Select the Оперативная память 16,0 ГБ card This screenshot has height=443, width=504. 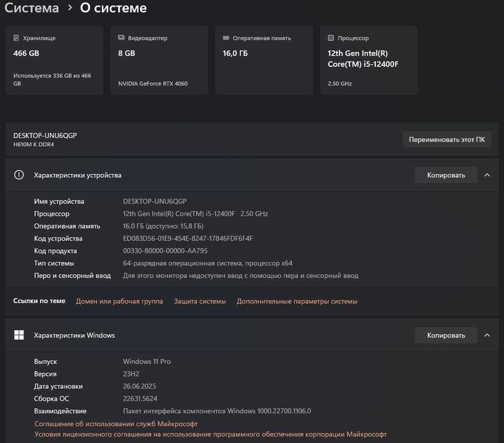click(264, 61)
